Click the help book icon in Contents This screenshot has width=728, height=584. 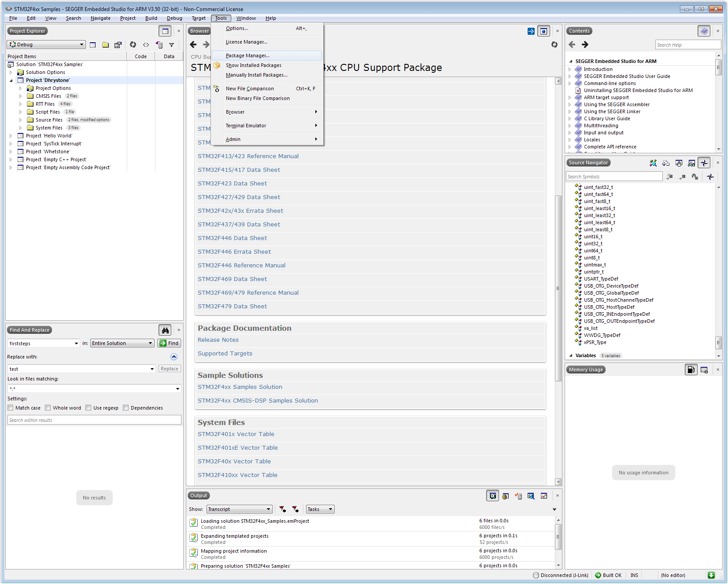click(704, 31)
